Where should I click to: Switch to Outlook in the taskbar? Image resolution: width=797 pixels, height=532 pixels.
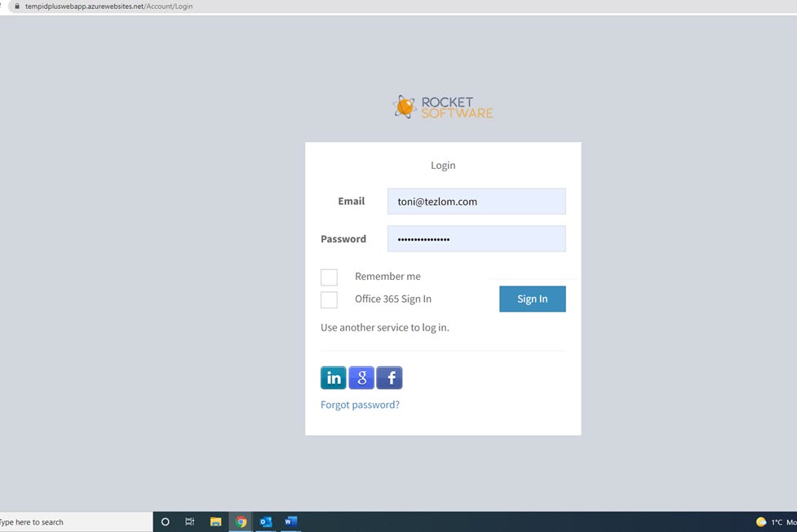[266, 522]
